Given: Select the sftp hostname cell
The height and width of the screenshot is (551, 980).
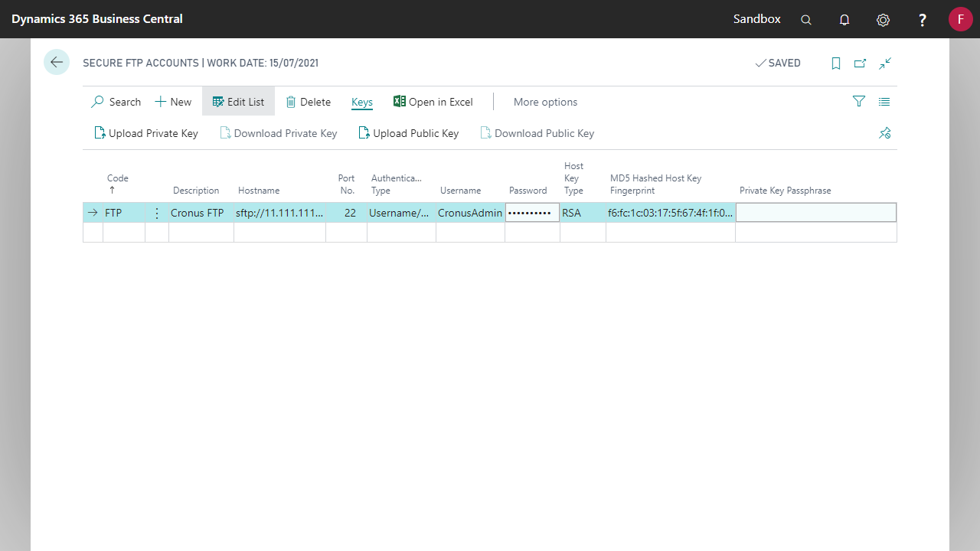Looking at the screenshot, I should (x=280, y=213).
